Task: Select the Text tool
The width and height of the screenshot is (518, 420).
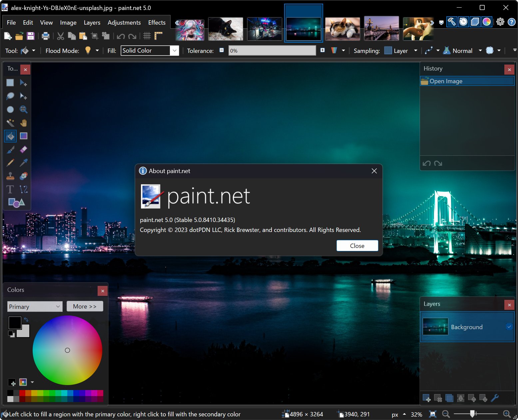Action: [10, 189]
